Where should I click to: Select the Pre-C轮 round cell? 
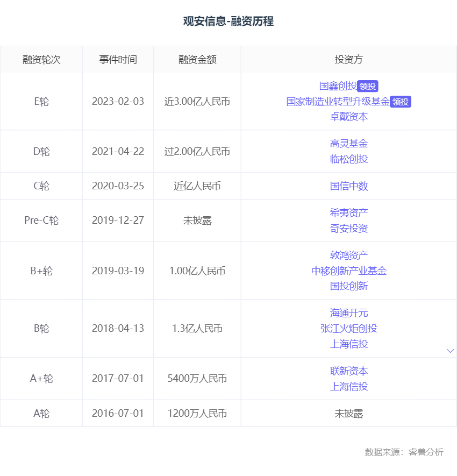click(x=41, y=220)
